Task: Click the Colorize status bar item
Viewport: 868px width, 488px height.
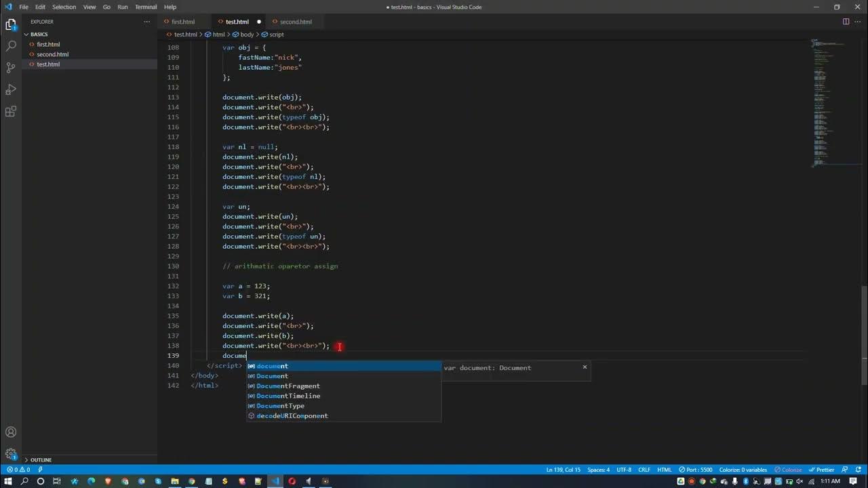Action: (x=787, y=470)
